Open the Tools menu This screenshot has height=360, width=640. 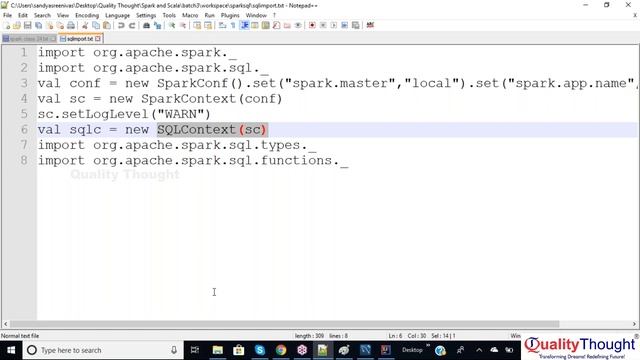(169, 16)
